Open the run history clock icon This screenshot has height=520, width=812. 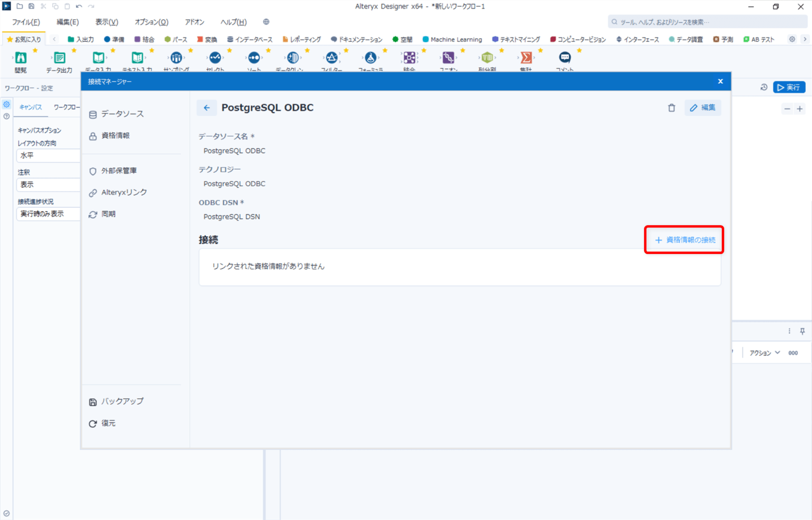pyautogui.click(x=764, y=87)
